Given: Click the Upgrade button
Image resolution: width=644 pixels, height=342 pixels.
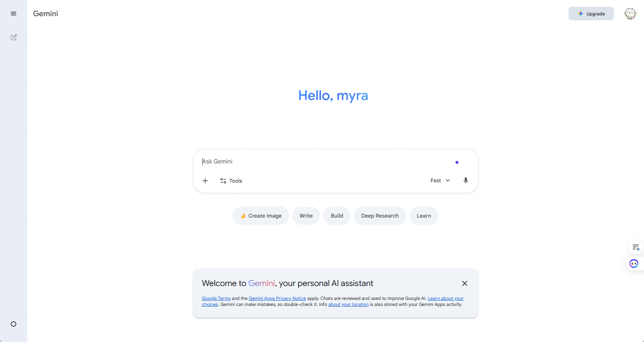Looking at the screenshot, I should [591, 14].
